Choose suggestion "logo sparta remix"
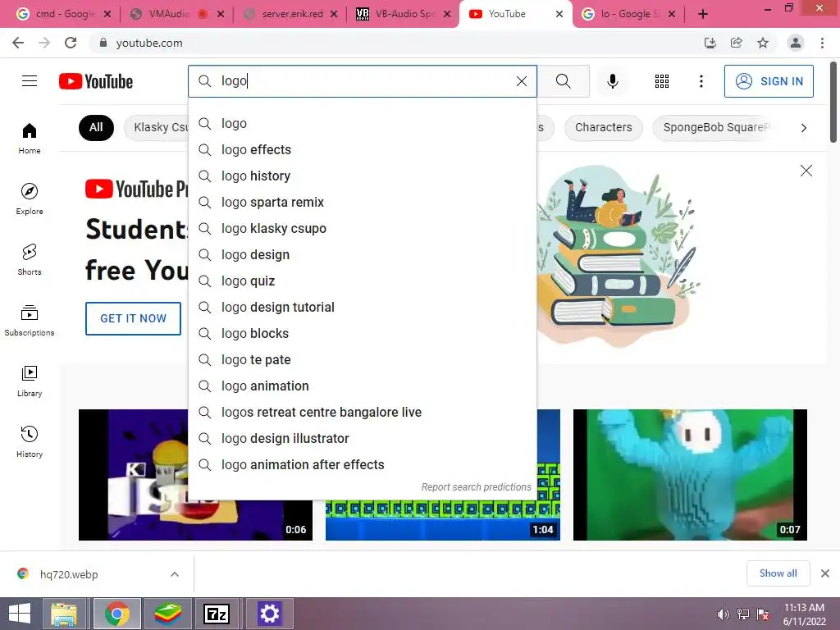The height and width of the screenshot is (630, 840). coord(362,202)
